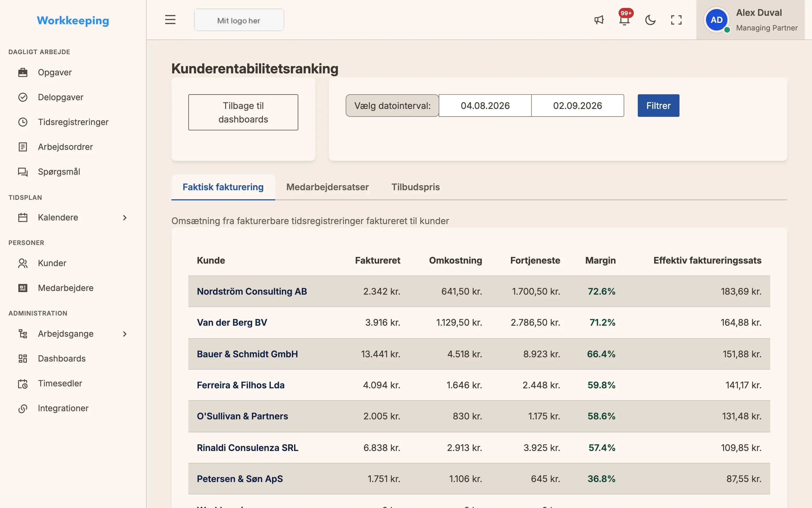Open customer Van der Berg BV
Screen dimensions: 812x508
232,323
